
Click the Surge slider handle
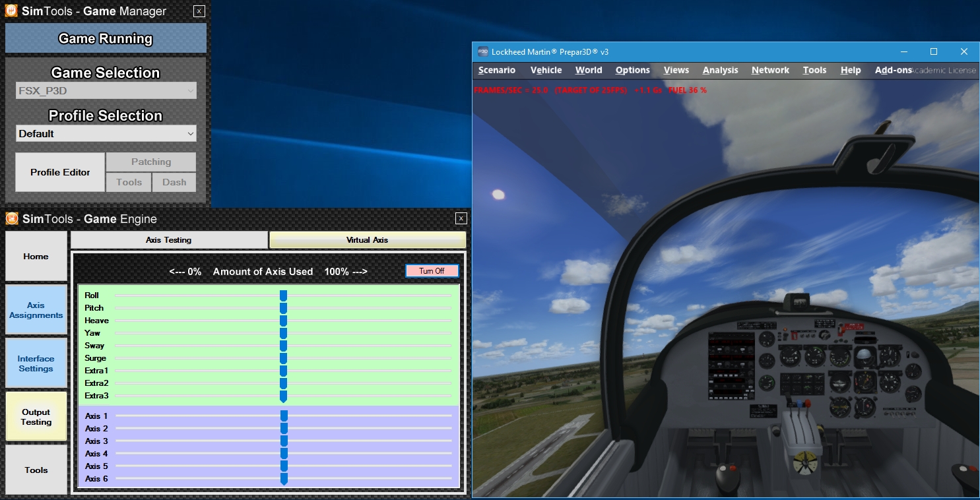[283, 358]
